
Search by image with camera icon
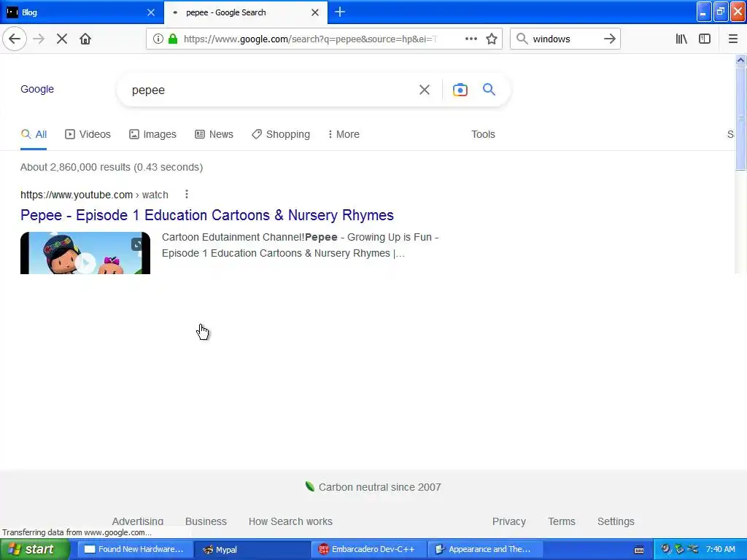(460, 90)
